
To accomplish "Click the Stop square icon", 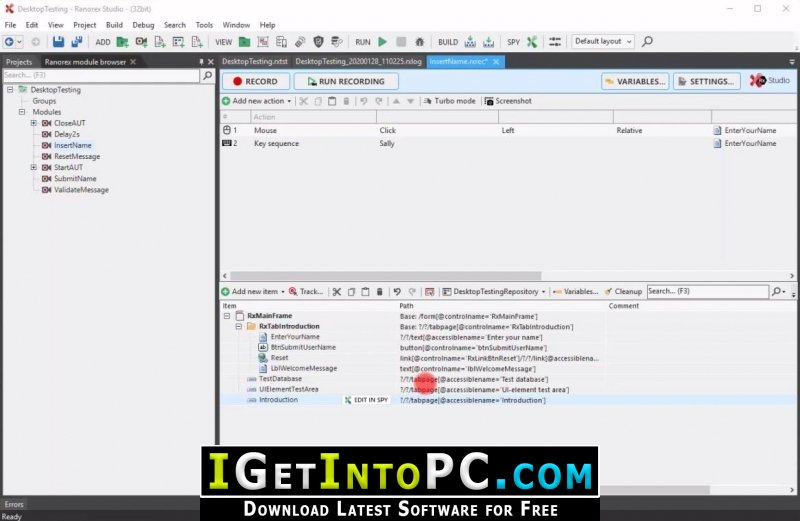I will point(401,42).
